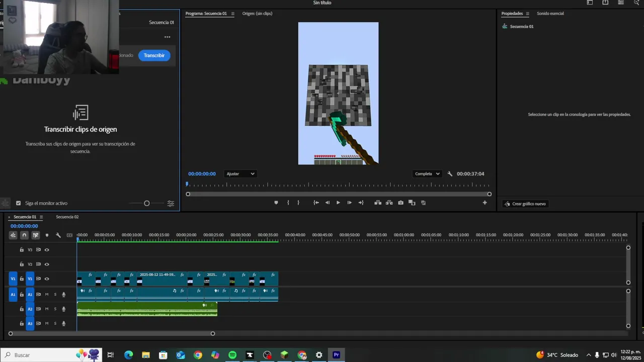Open File Explorer from the taskbar
Screen dimensions: 644x362
pos(146,355)
